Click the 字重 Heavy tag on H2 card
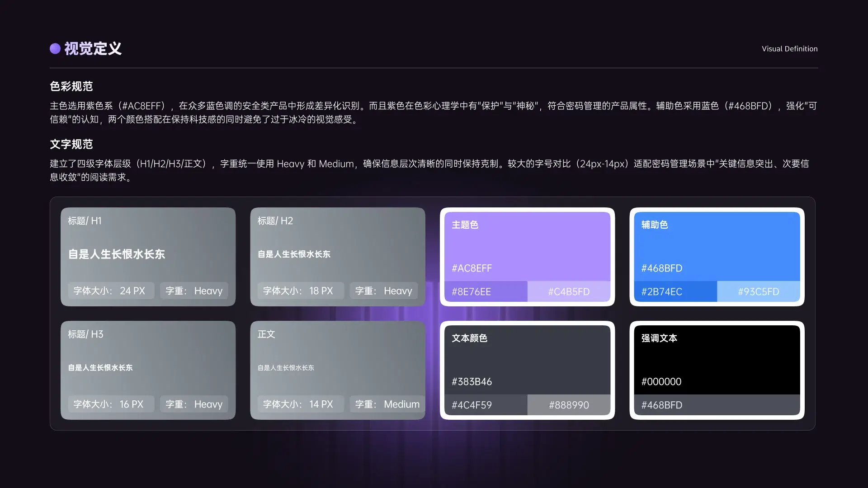 [x=383, y=291]
